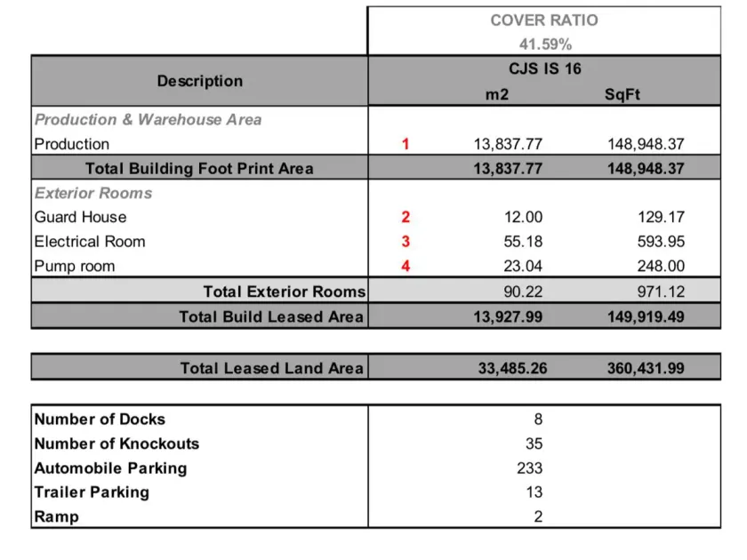
Task: Select the Number of Docks value 8
Action: tap(538, 419)
